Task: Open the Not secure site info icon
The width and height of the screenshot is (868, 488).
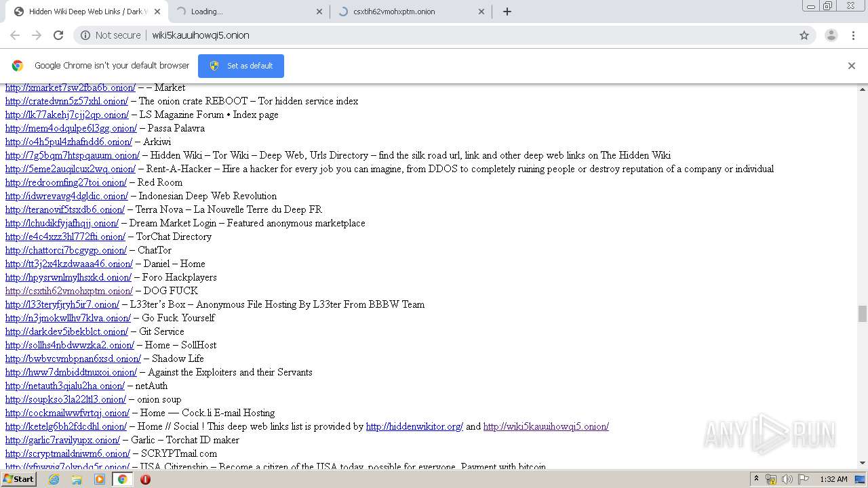Action: (85, 35)
